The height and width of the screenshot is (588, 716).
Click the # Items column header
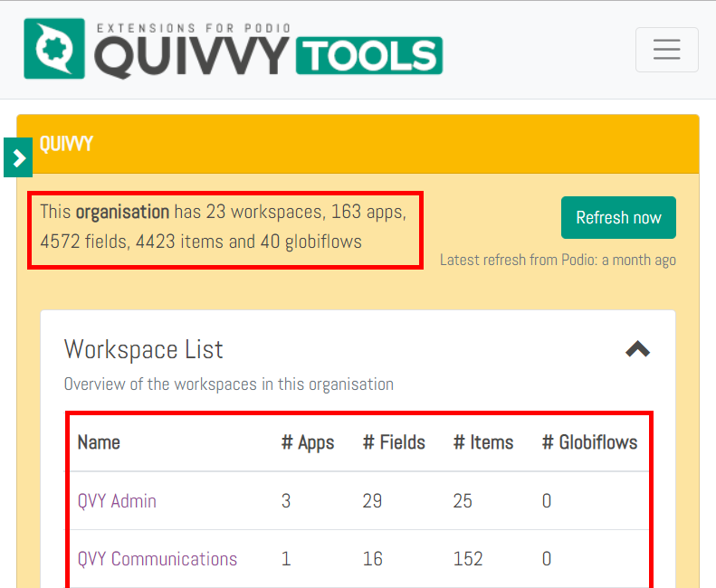click(483, 442)
